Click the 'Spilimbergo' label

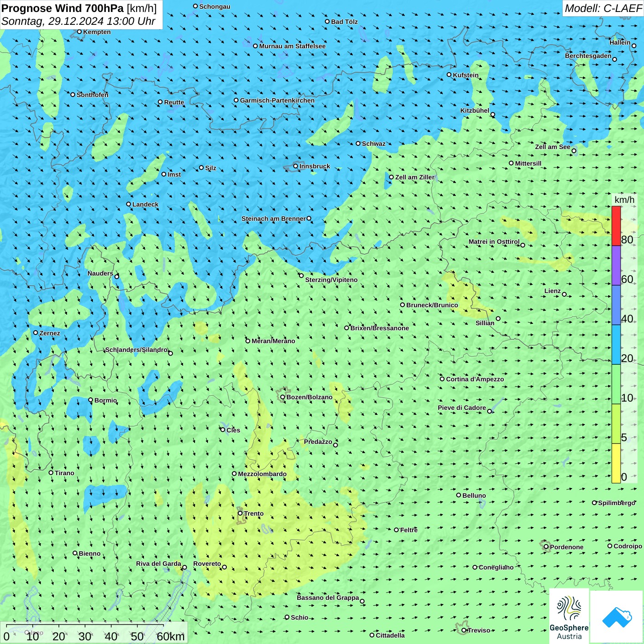click(x=617, y=503)
